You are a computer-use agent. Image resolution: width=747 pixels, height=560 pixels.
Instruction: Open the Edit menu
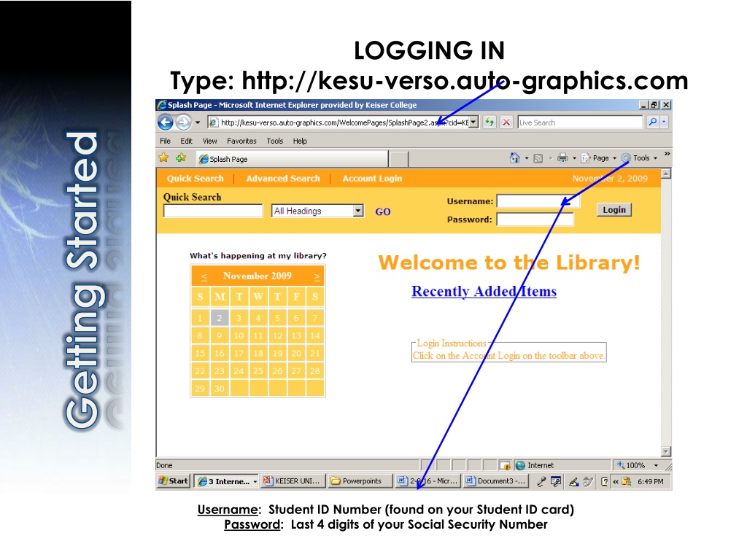click(186, 141)
